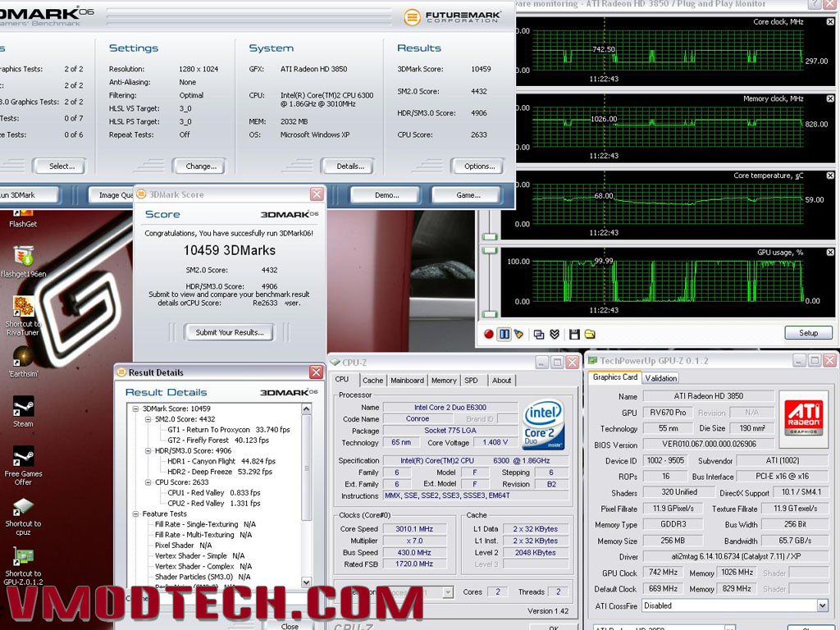Viewport: 840px width, 630px height.
Task: Click the GPU-Z Name field 'ATI Radeon HD 3850'
Action: 708,396
